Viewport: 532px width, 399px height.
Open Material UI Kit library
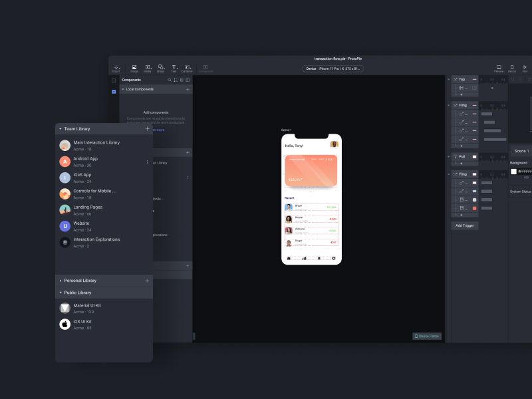click(104, 309)
